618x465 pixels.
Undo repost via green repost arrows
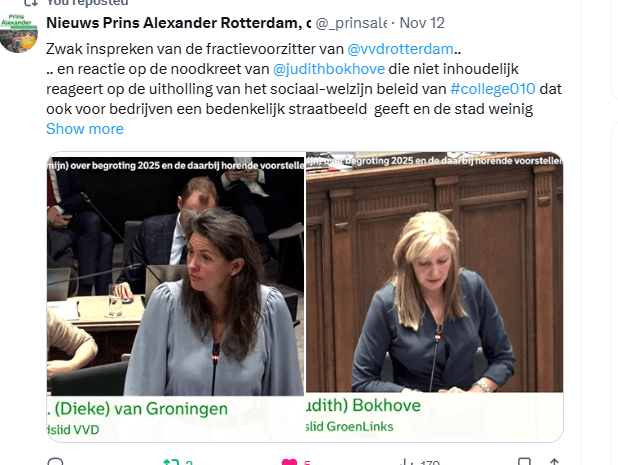[172, 462]
